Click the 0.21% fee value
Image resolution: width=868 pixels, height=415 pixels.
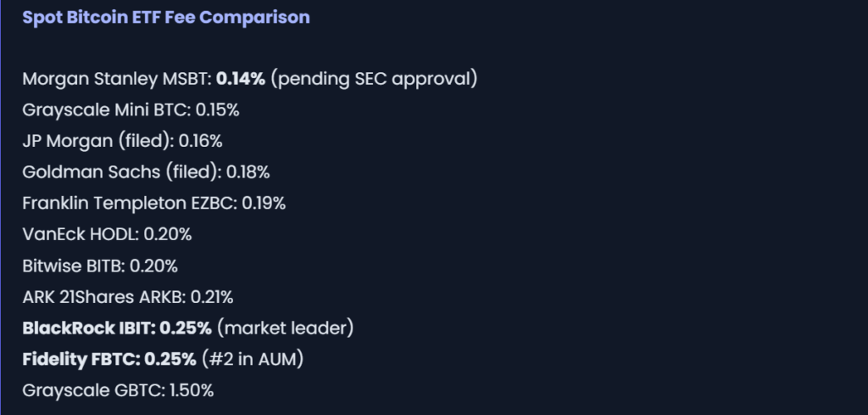click(212, 297)
